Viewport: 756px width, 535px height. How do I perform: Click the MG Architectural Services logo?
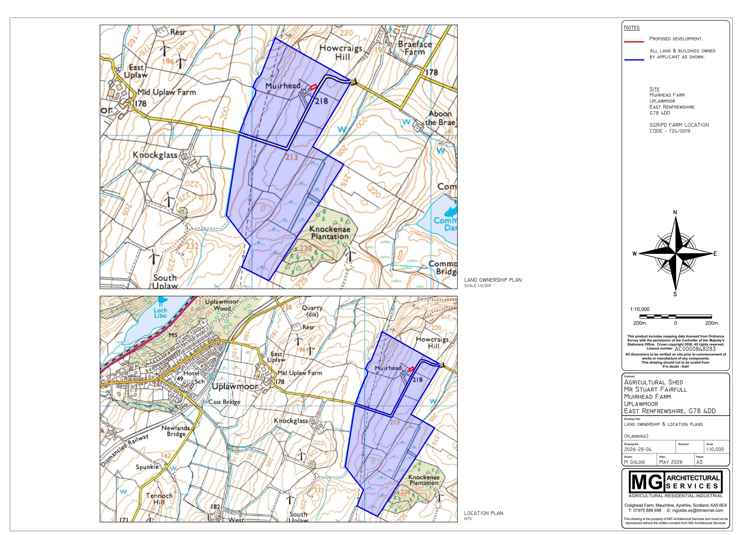point(675,482)
